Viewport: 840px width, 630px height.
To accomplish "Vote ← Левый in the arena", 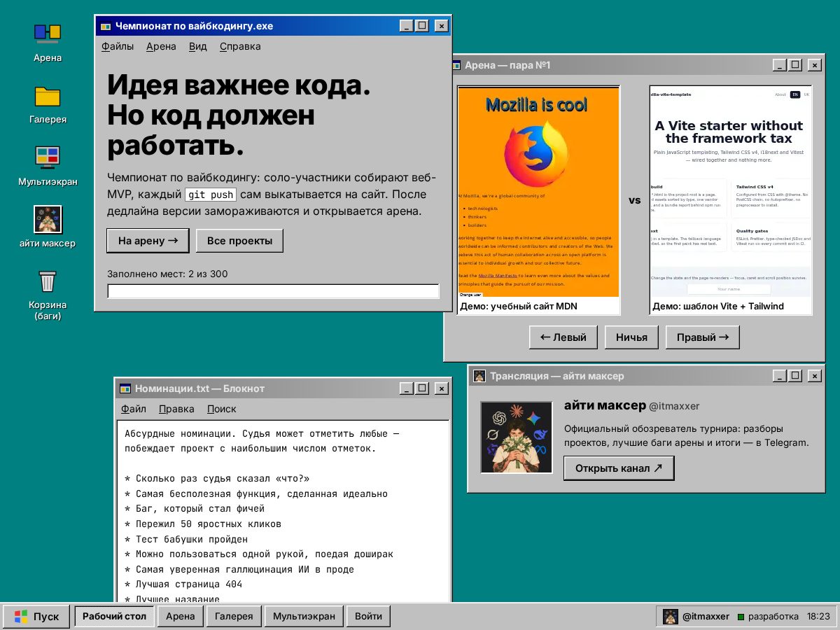I will click(x=563, y=337).
